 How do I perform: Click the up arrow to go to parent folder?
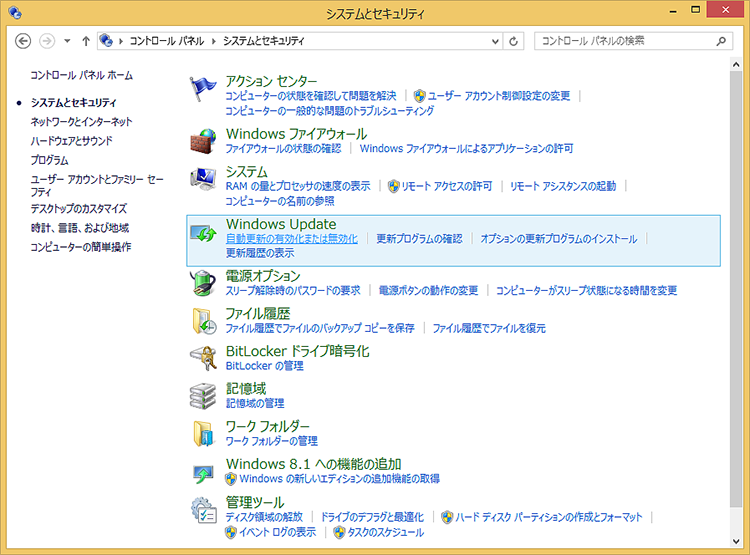[86, 41]
